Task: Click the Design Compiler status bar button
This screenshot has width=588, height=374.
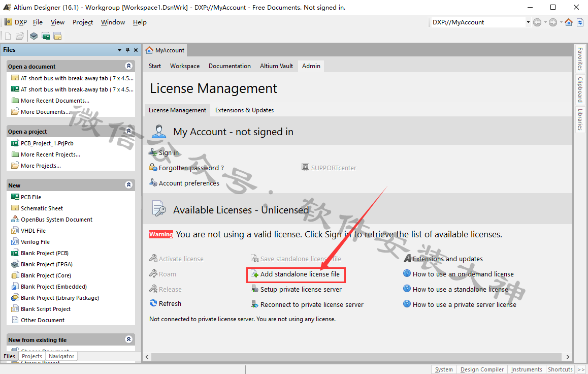Action: pyautogui.click(x=482, y=369)
